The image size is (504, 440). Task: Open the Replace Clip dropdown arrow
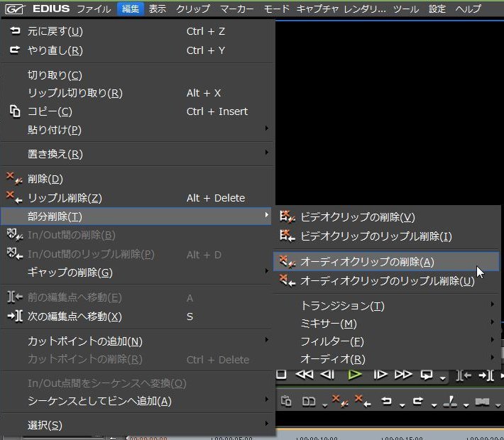325,405
